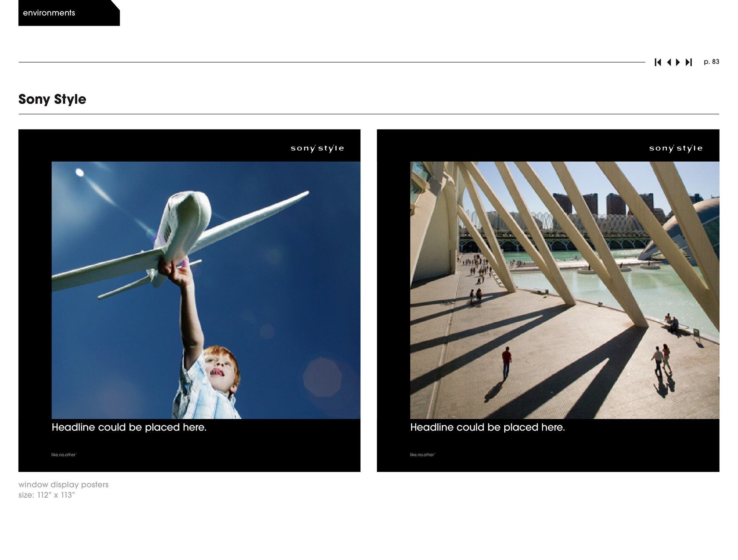Click sony style logo on left poster
Viewport: 738px width, 560px height.
click(317, 148)
